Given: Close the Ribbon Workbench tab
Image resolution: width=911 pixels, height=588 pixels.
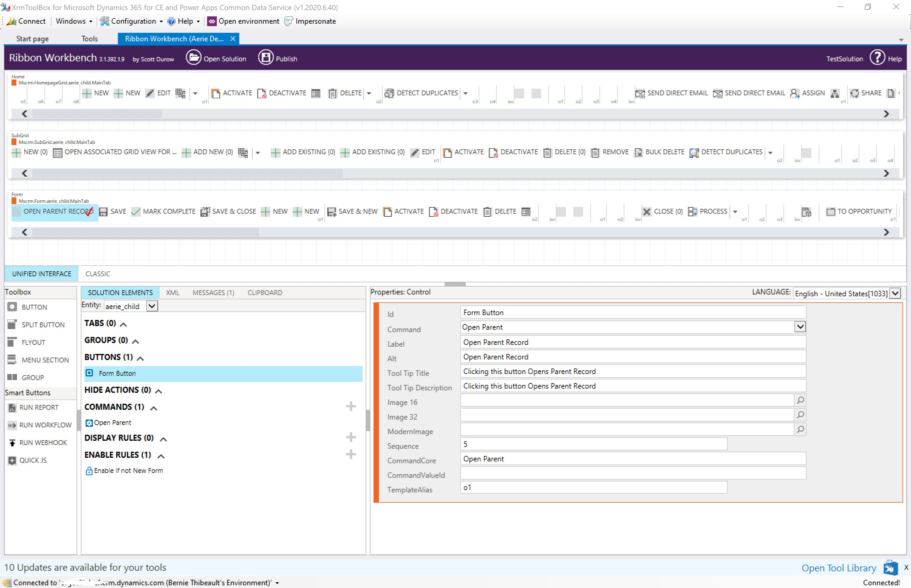Looking at the screenshot, I should click(233, 39).
